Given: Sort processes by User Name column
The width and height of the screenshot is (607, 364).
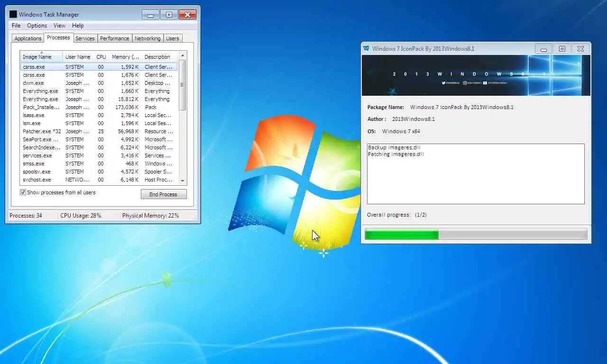Looking at the screenshot, I should [78, 57].
